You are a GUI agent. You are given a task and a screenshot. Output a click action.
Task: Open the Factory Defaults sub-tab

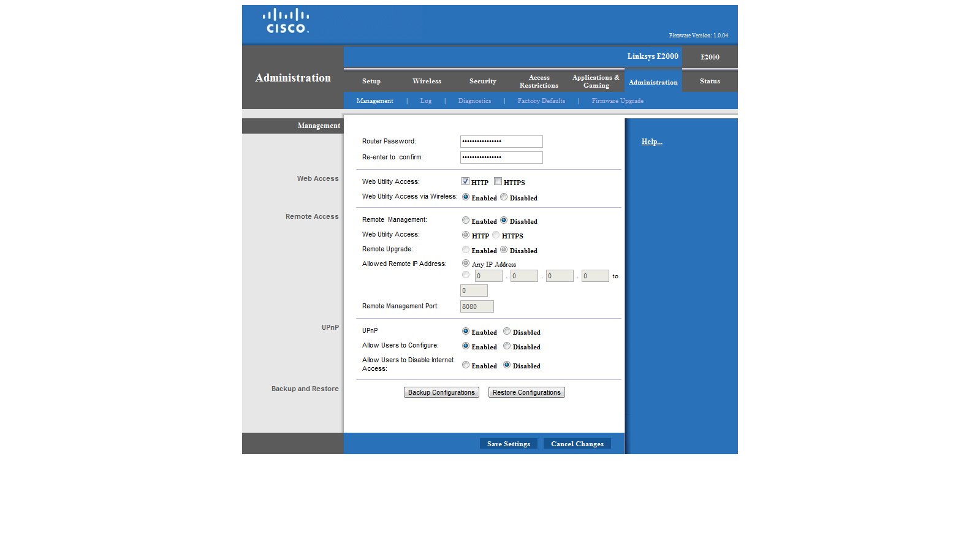click(541, 101)
